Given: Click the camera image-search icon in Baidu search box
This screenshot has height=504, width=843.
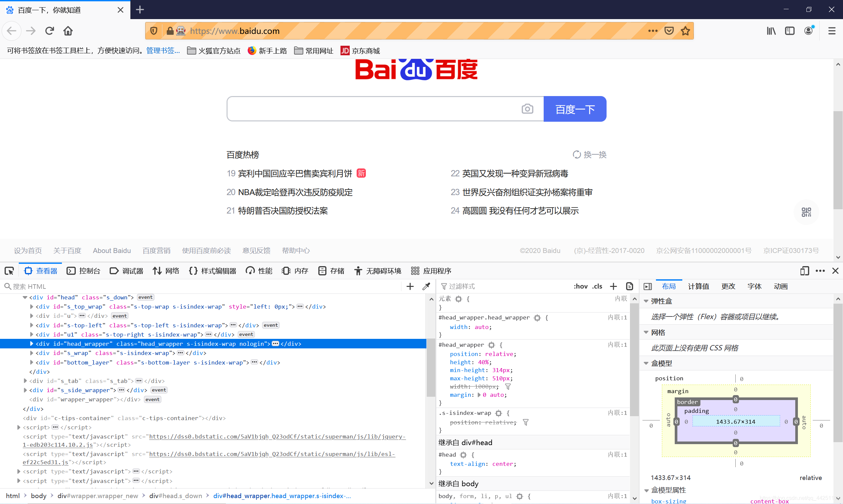Looking at the screenshot, I should click(527, 109).
